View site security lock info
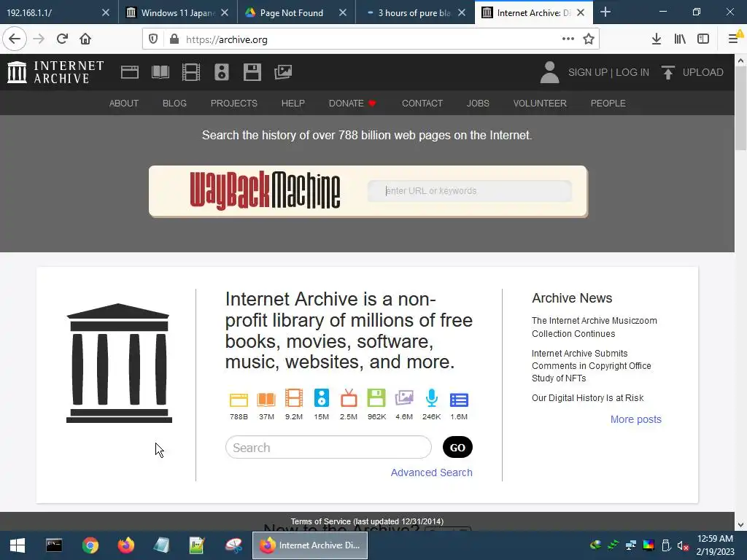 (x=174, y=39)
